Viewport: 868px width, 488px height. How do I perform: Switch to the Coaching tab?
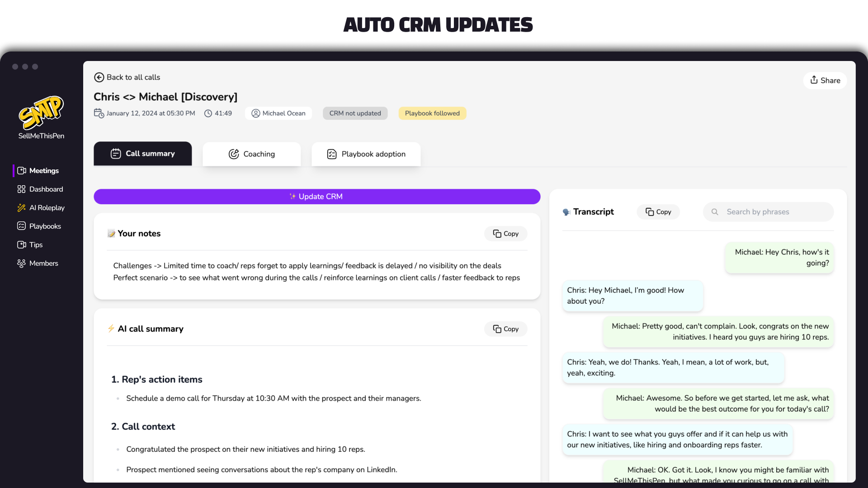coord(252,154)
